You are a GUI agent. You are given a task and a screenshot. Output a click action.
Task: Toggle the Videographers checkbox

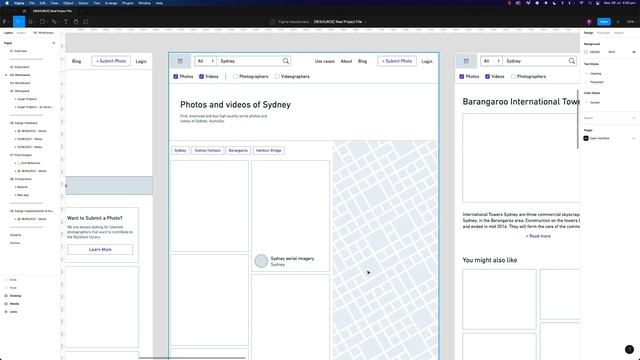point(277,76)
